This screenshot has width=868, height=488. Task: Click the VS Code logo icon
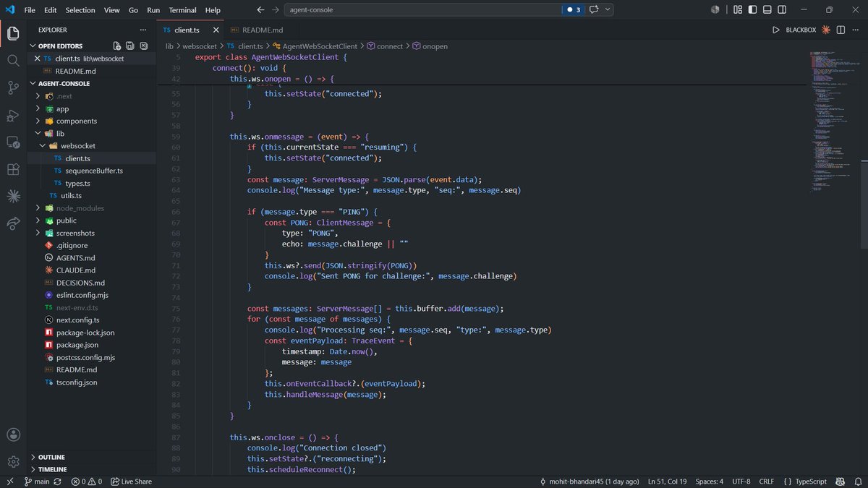click(9, 10)
